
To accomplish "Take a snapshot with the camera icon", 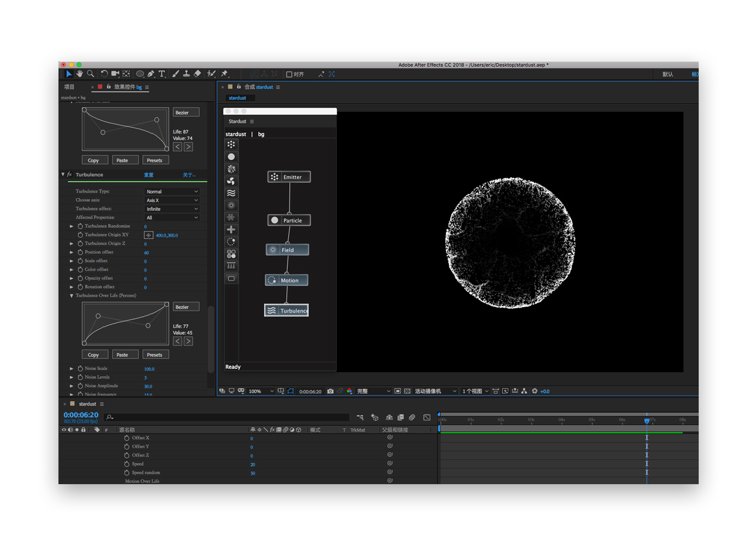I will coord(331,391).
